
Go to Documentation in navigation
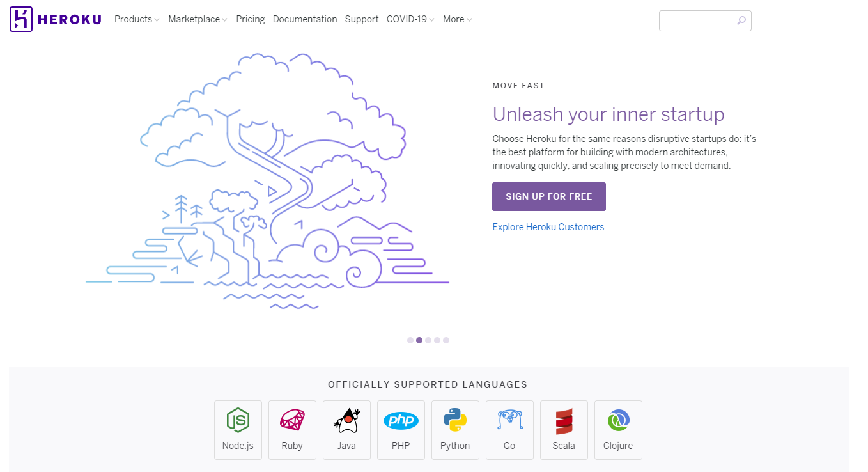305,19
